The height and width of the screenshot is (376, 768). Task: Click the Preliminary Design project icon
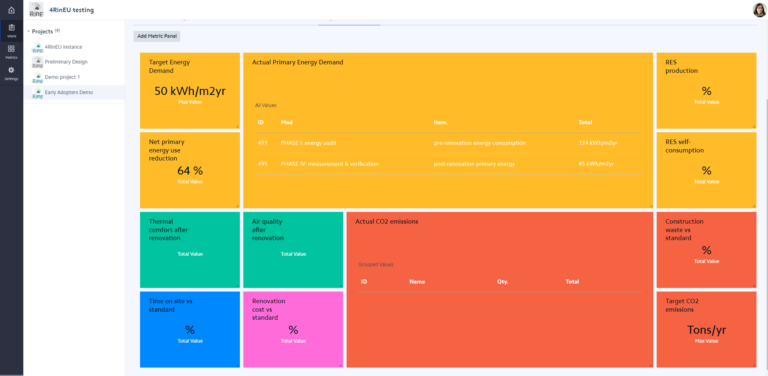(x=38, y=62)
